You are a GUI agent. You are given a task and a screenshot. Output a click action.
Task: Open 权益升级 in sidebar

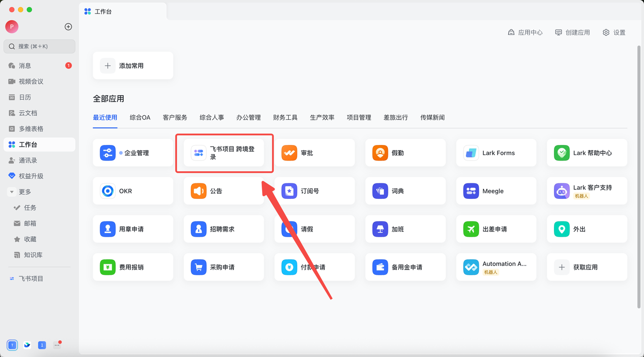click(x=39, y=176)
